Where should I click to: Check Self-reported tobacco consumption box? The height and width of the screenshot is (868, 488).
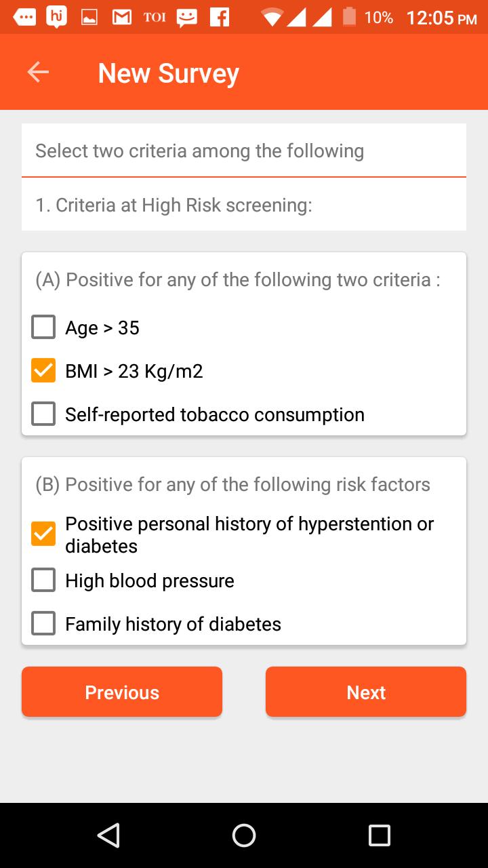tap(43, 414)
